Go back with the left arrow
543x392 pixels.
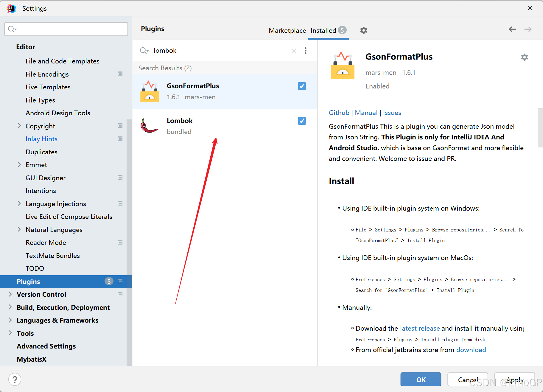coord(512,29)
